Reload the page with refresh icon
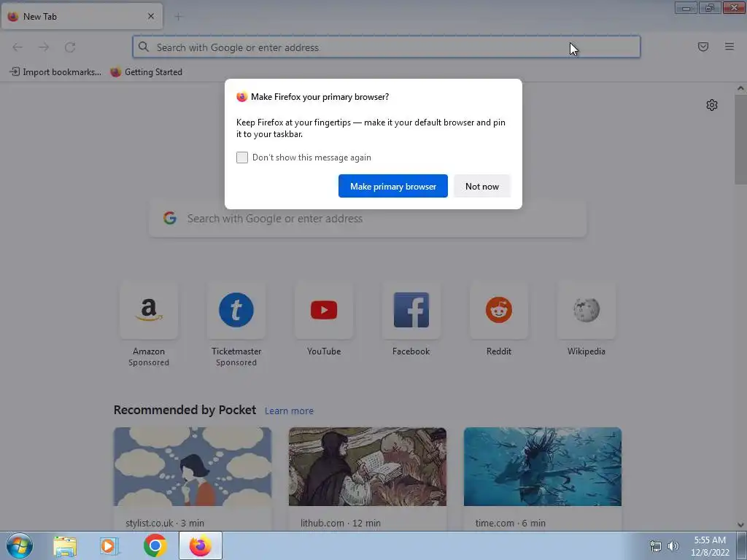 (70, 47)
